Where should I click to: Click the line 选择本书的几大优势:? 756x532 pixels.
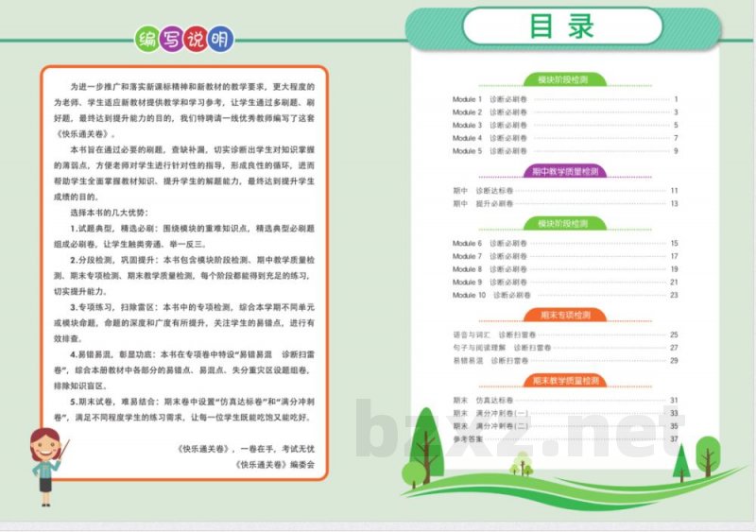tap(109, 213)
